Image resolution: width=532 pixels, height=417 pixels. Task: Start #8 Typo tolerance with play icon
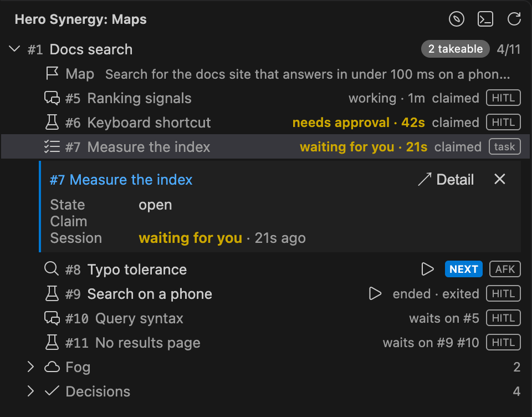click(427, 269)
